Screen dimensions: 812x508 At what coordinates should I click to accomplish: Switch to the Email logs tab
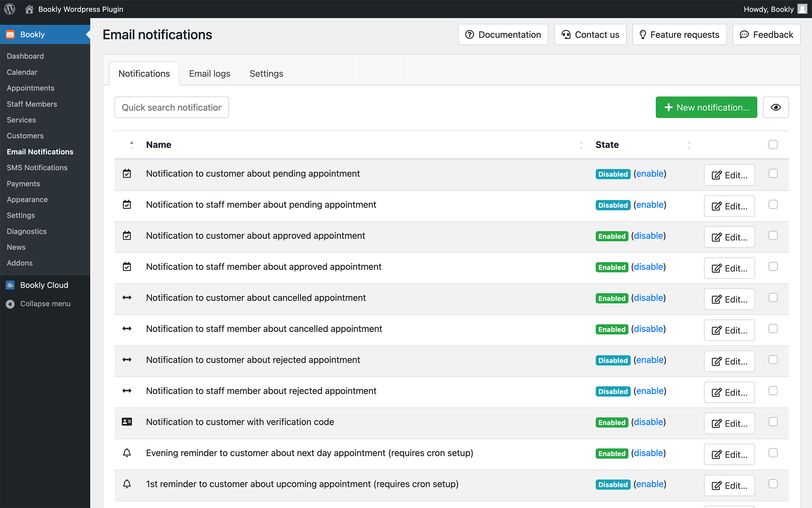pyautogui.click(x=209, y=74)
